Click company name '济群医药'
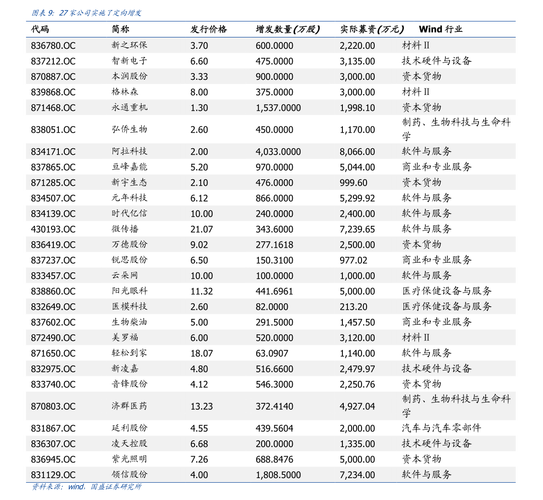This screenshot has width=543, height=500. click(129, 406)
